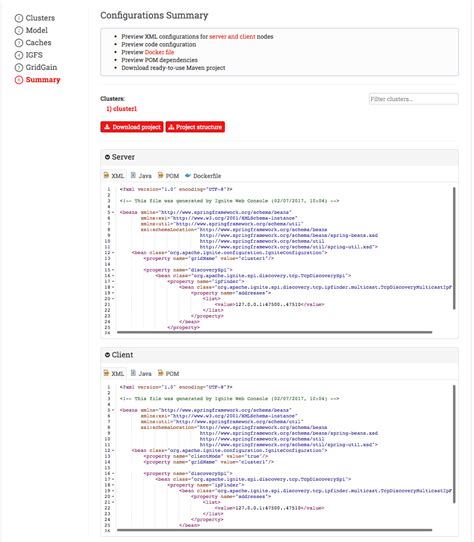Click 'Preview POM dependencies' bullet text
Screen dimensions: 474x542
[159, 60]
